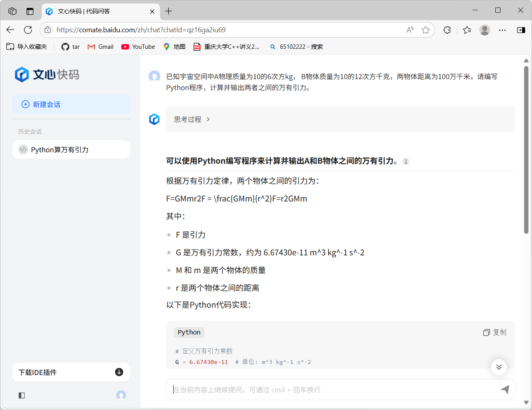The width and height of the screenshot is (532, 410).
Task: Open browser Settings and more menu
Action: pos(502,30)
